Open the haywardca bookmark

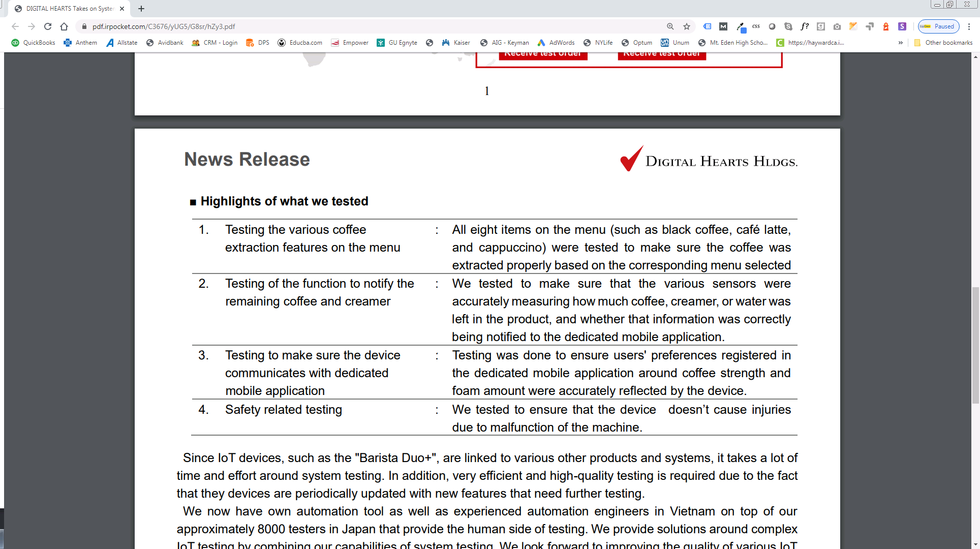810,43
